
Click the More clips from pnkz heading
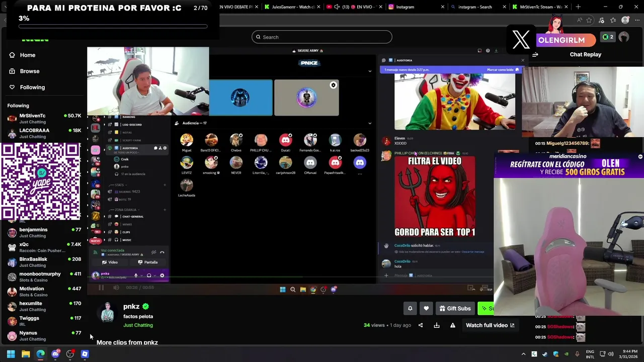127,342
